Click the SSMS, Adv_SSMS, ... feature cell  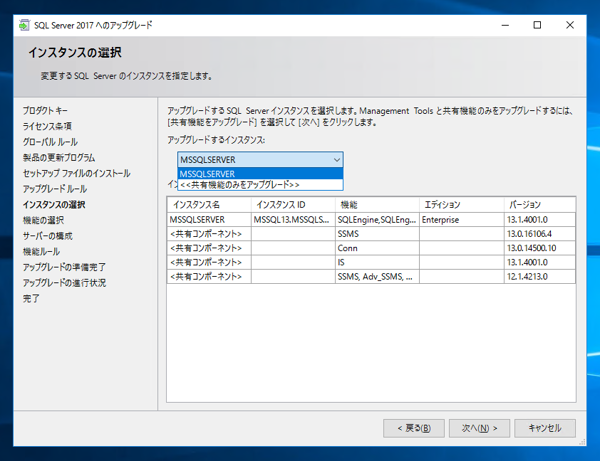pyautogui.click(x=377, y=276)
